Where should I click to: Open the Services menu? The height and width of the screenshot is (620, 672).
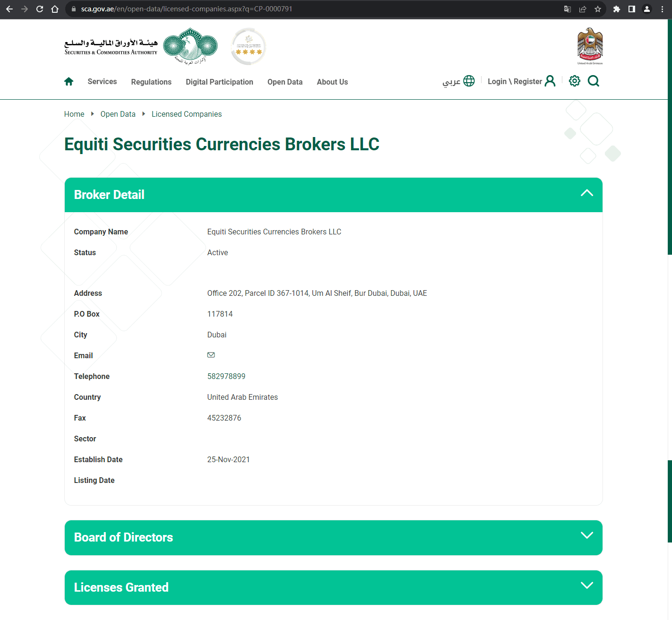coord(102,81)
